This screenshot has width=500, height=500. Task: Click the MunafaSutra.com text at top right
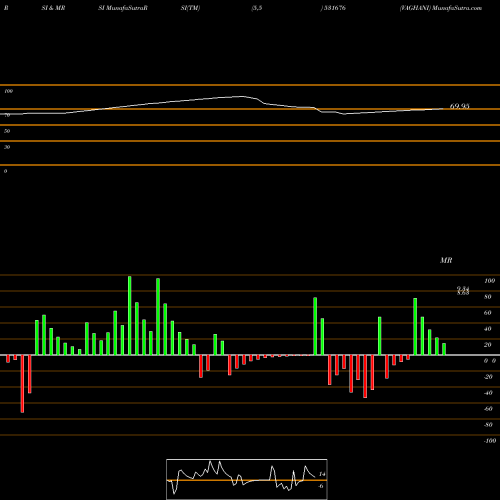[x=457, y=8]
